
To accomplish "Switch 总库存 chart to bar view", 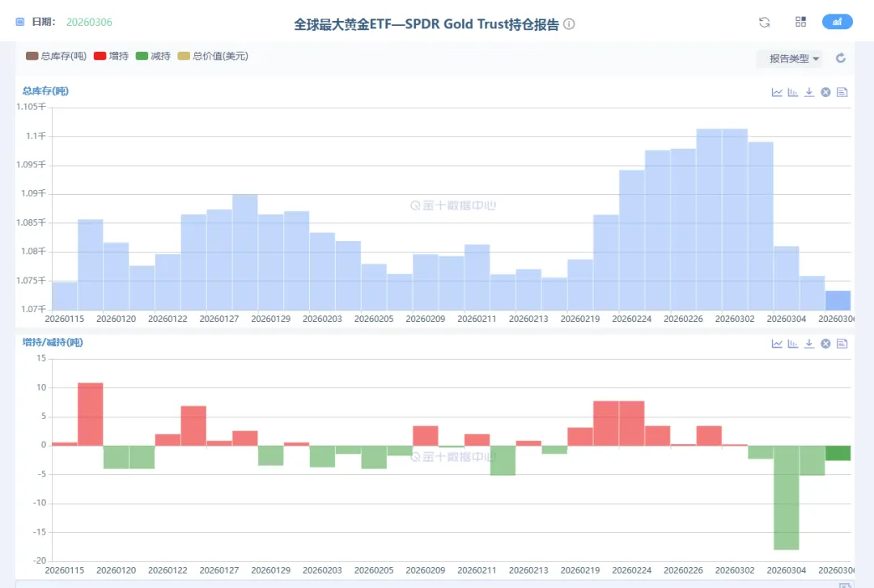I will [x=792, y=92].
